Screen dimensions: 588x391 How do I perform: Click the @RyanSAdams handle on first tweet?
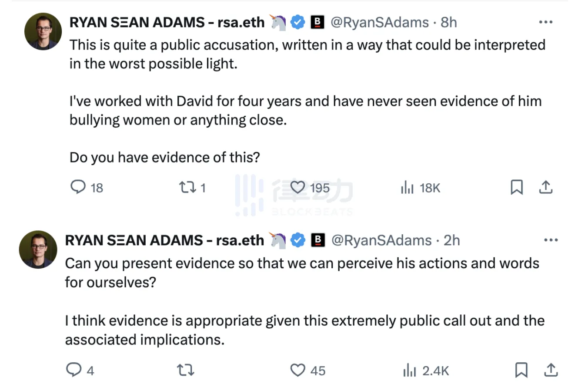pyautogui.click(x=380, y=22)
